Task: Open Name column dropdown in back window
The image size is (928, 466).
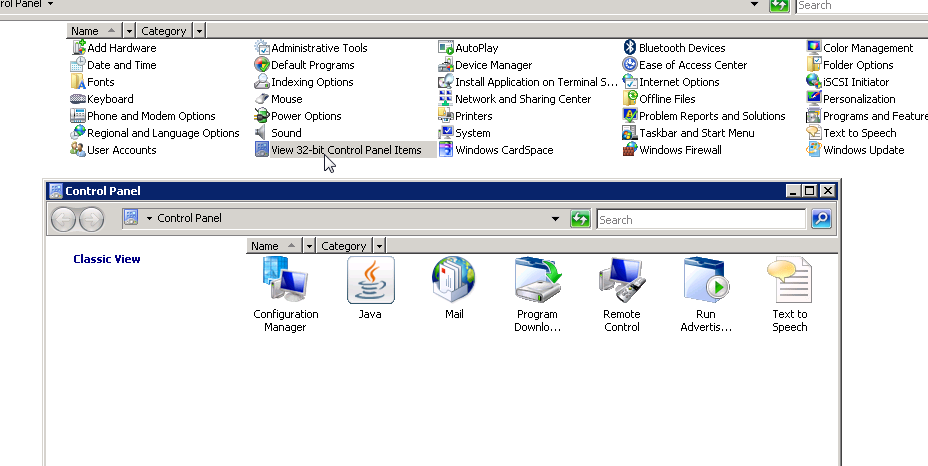Action: pos(129,31)
